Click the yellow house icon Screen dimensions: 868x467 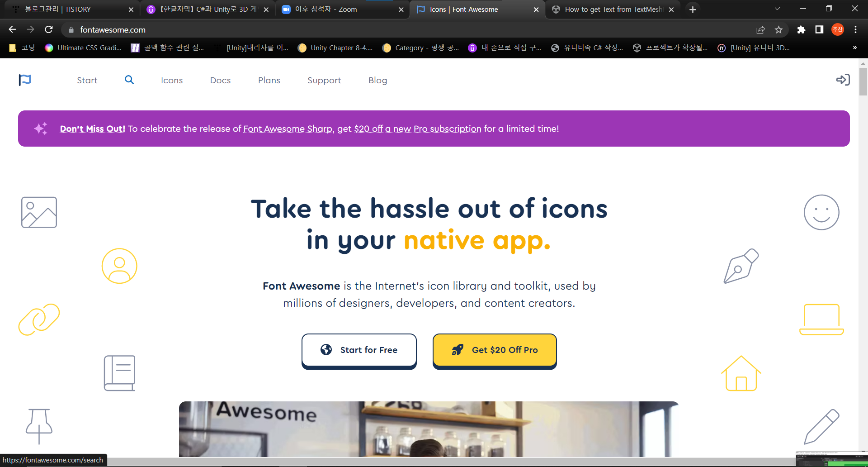tap(741, 373)
